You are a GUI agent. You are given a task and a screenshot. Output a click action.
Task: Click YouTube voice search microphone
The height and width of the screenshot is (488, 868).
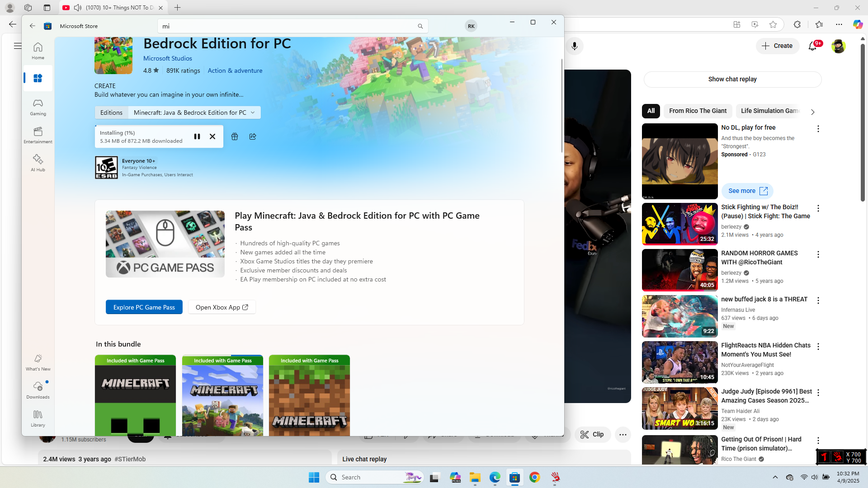[575, 46]
